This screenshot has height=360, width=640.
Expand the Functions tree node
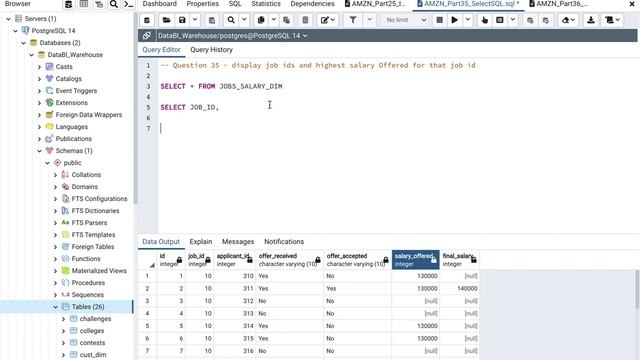(56, 259)
